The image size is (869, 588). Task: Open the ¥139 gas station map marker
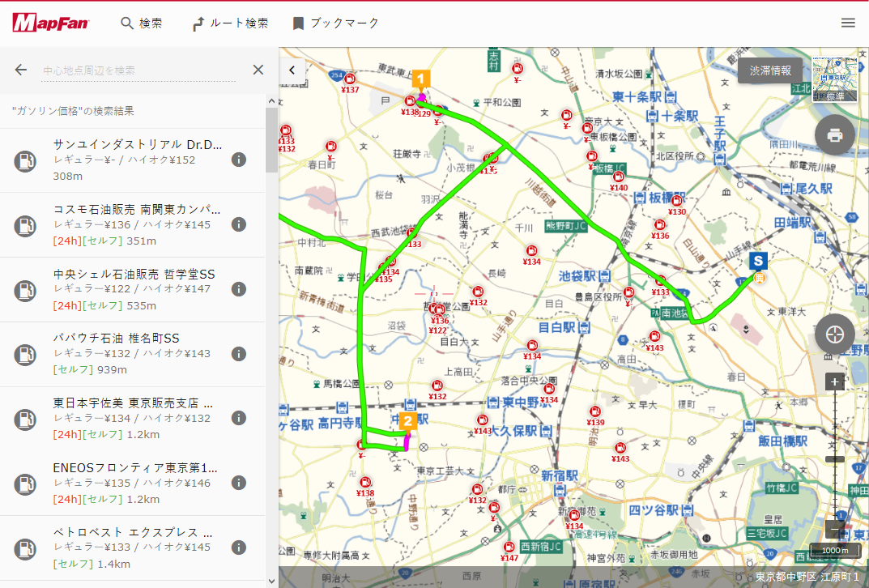click(x=595, y=411)
